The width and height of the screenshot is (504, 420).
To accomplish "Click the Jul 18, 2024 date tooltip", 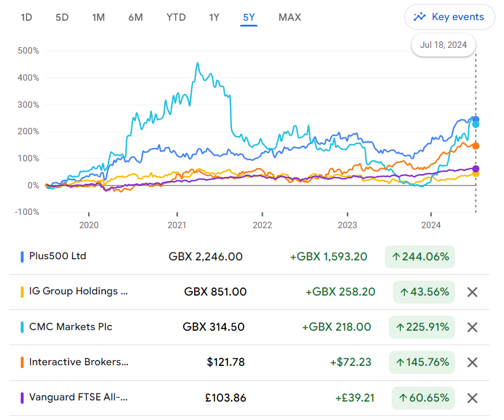I will (444, 45).
